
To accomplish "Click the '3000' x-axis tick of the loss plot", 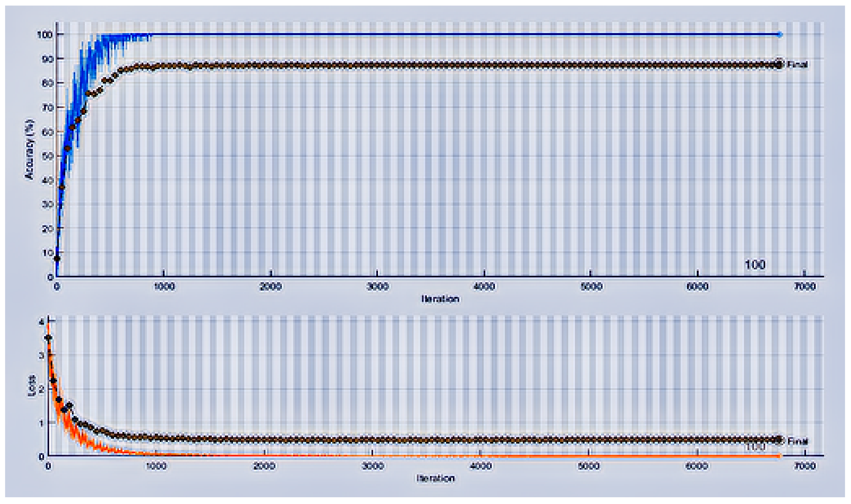I will tap(373, 466).
